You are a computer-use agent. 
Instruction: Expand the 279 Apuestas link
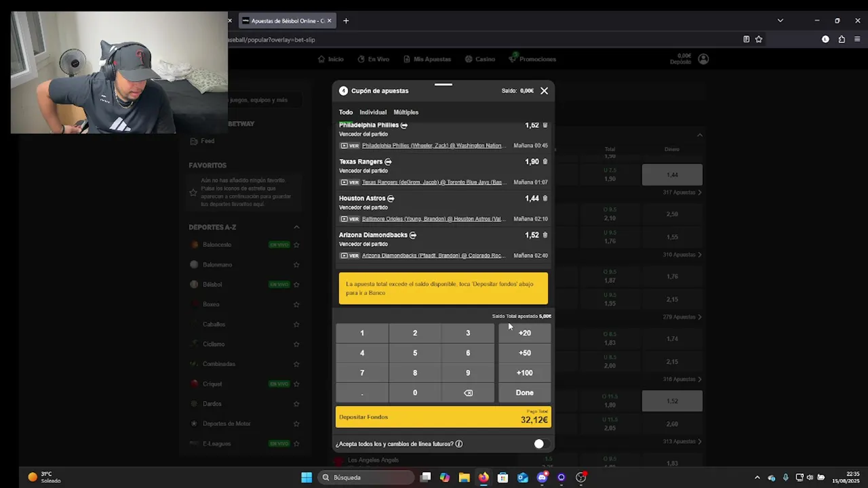click(683, 317)
